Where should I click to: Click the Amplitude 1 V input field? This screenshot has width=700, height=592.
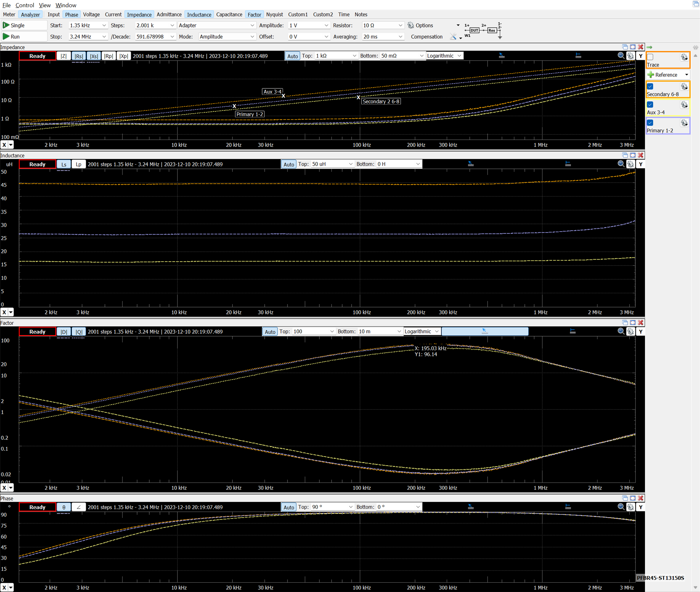[x=309, y=25]
